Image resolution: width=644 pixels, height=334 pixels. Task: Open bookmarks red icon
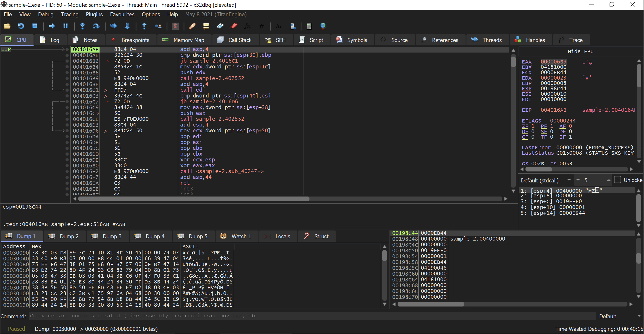click(x=234, y=26)
